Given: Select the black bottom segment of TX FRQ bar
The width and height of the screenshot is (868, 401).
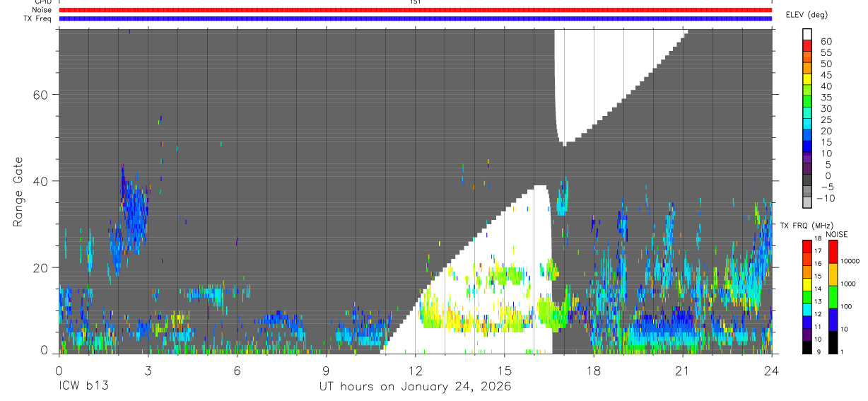Looking at the screenshot, I should [x=807, y=347].
